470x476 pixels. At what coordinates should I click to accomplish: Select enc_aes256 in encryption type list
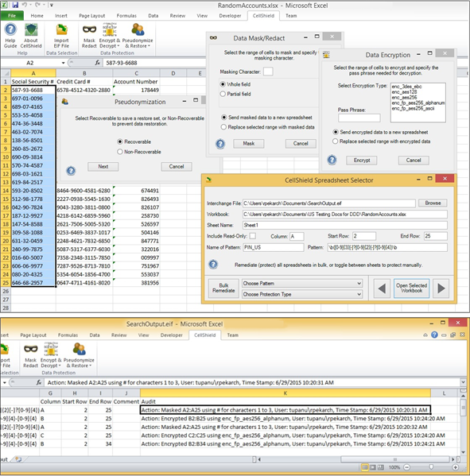click(404, 98)
